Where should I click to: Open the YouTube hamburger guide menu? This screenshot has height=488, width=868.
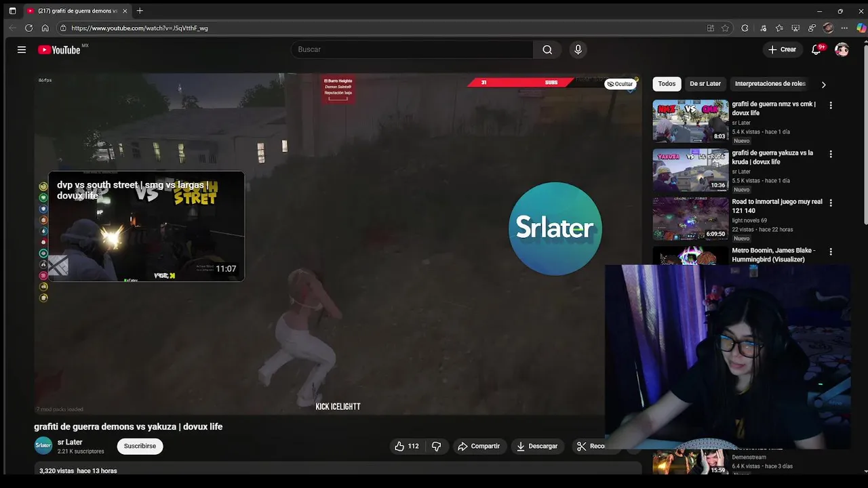22,49
